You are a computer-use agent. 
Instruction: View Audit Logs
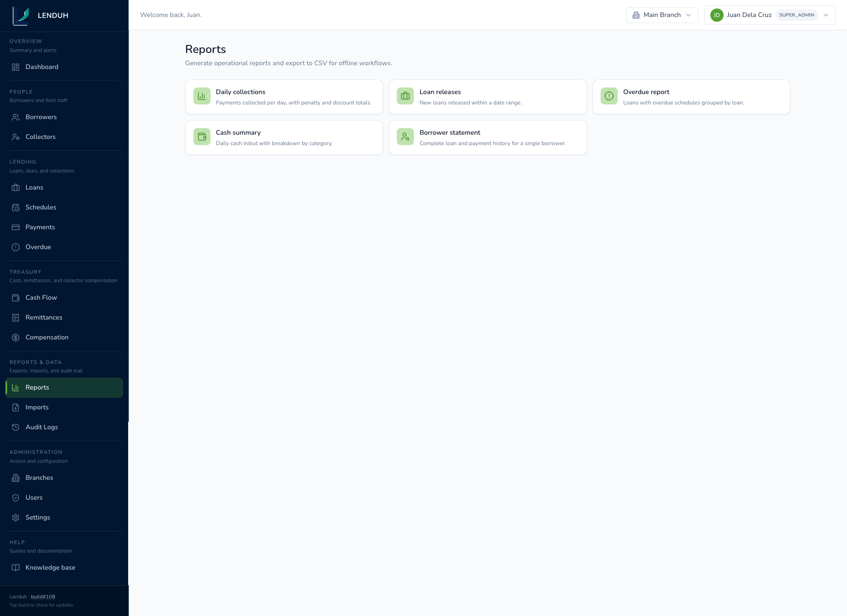[64, 427]
